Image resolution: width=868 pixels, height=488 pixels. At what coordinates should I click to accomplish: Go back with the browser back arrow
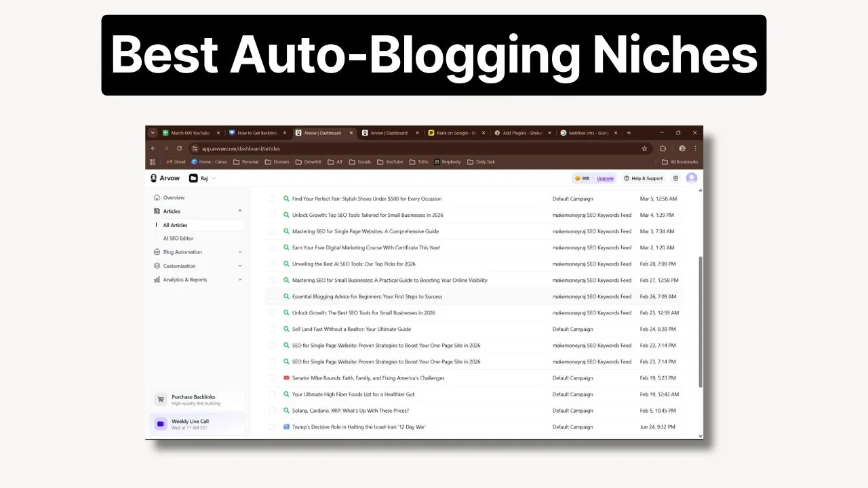click(x=153, y=148)
